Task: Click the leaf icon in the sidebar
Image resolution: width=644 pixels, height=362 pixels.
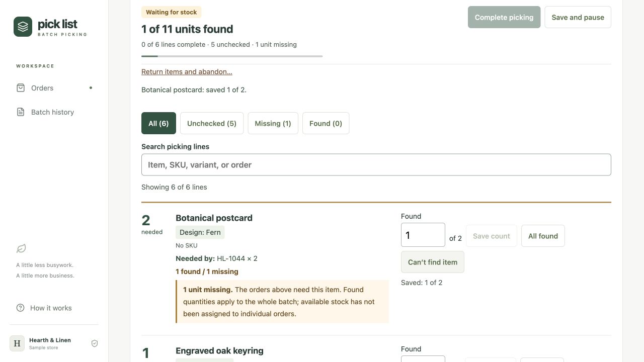Action: [x=21, y=248]
